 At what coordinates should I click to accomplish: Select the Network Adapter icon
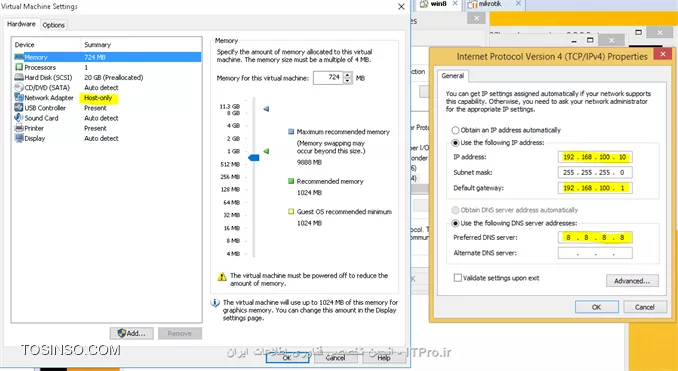click(x=19, y=98)
